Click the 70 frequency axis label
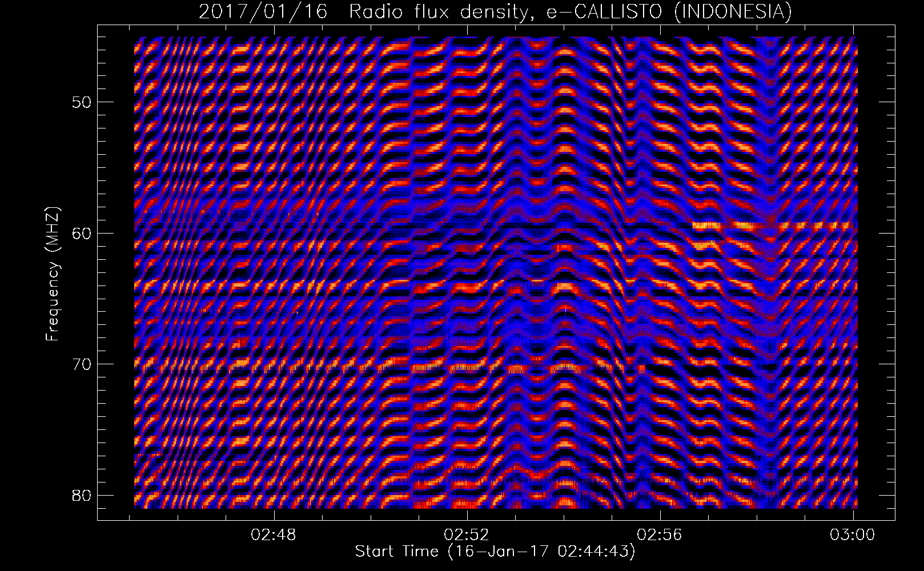924x571 pixels. click(82, 364)
